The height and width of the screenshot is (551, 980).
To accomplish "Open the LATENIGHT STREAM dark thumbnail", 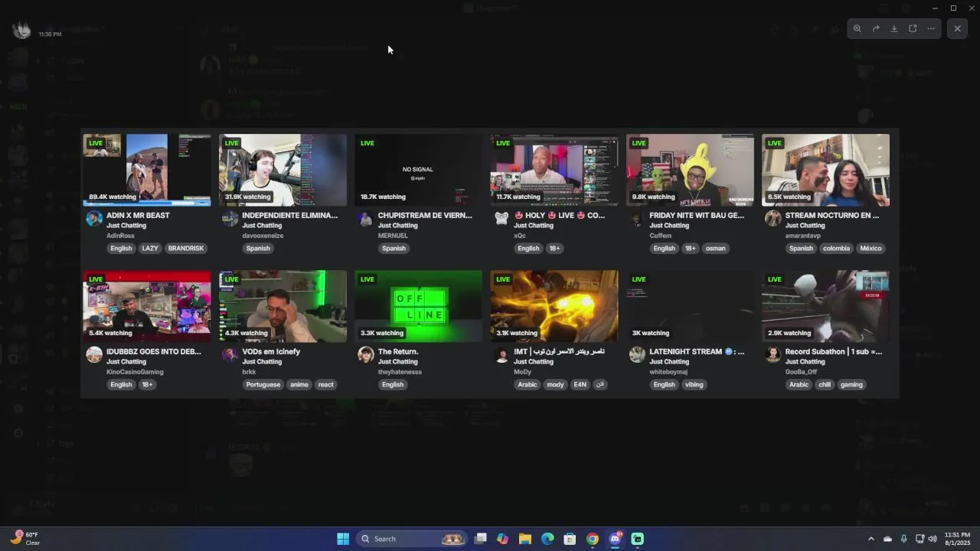I will (x=690, y=306).
